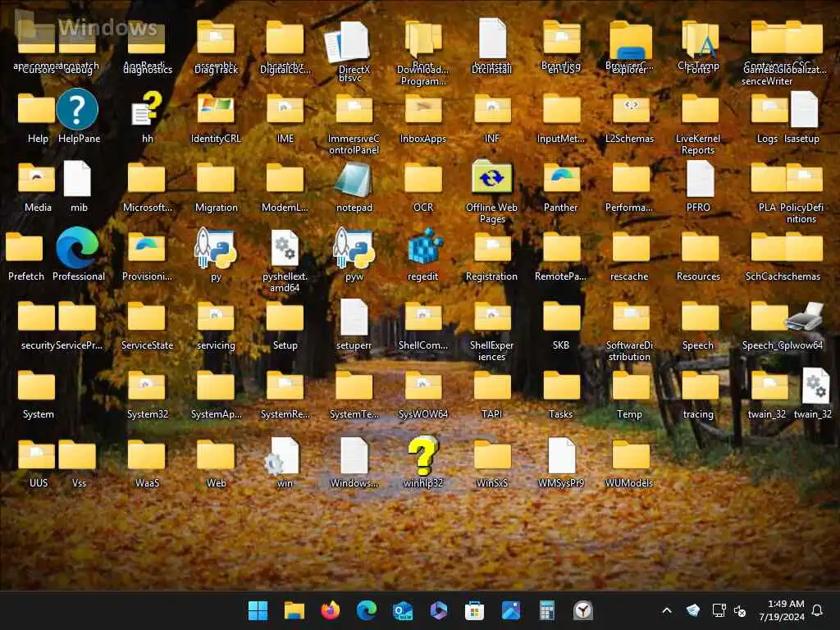Open the IdentityCRL folder

tap(216, 109)
